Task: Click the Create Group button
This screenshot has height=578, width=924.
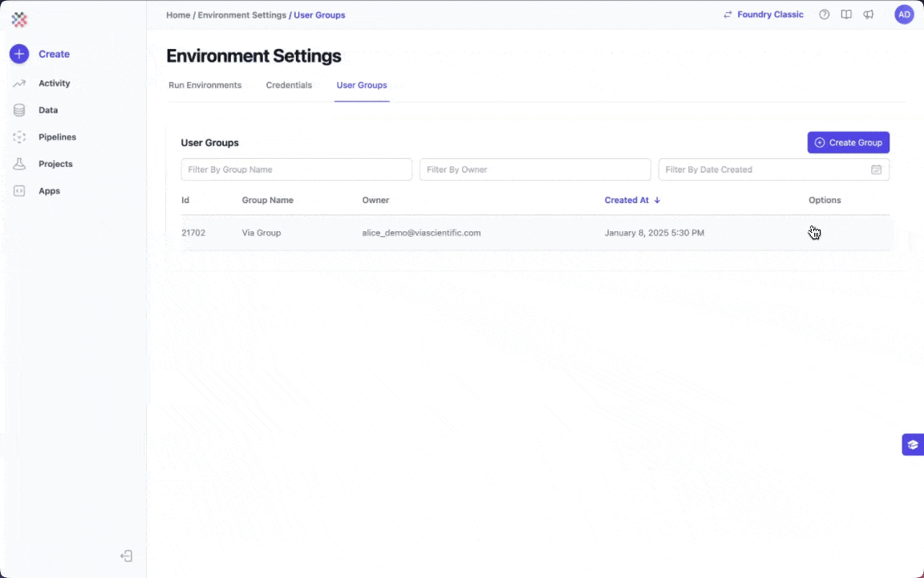Action: 848,142
